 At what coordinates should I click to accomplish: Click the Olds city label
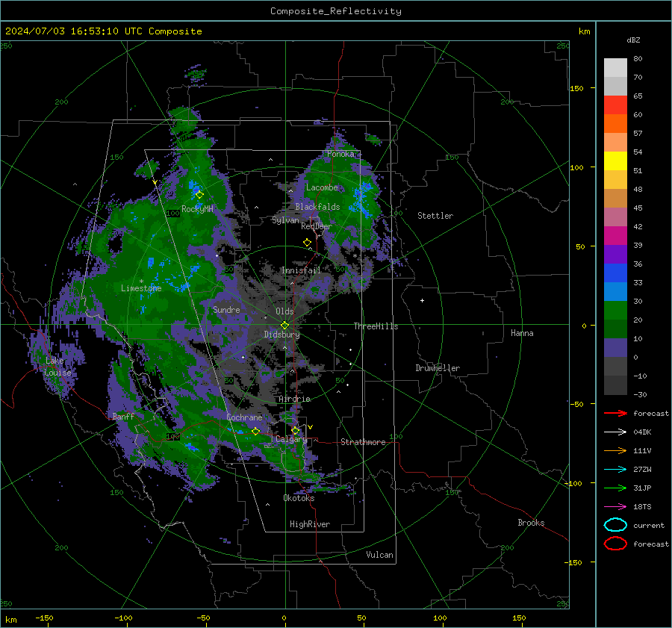point(284,311)
